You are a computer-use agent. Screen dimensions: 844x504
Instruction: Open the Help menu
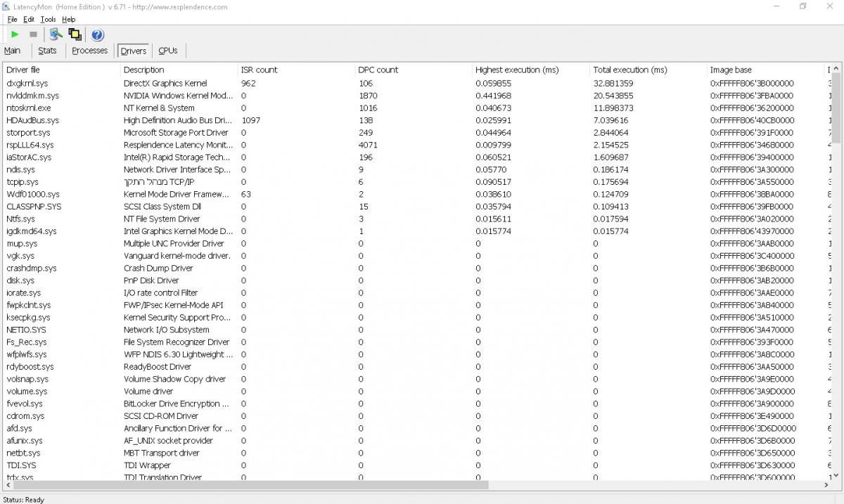click(68, 19)
